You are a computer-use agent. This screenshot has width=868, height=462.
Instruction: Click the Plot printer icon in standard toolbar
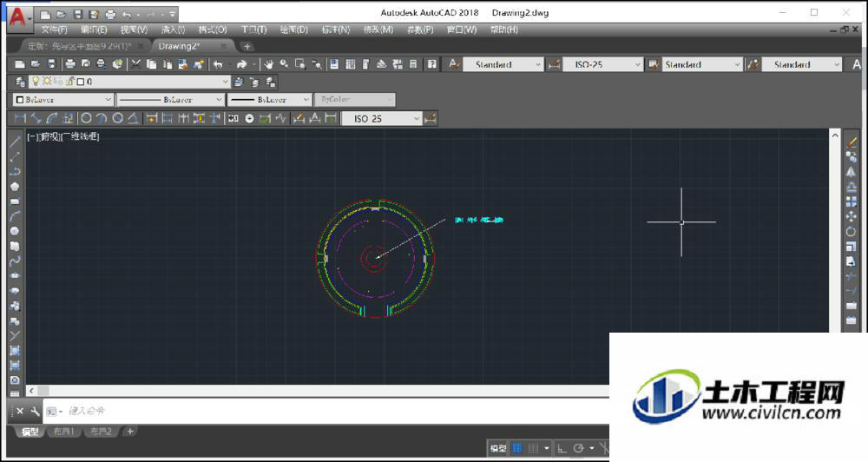pyautogui.click(x=70, y=64)
